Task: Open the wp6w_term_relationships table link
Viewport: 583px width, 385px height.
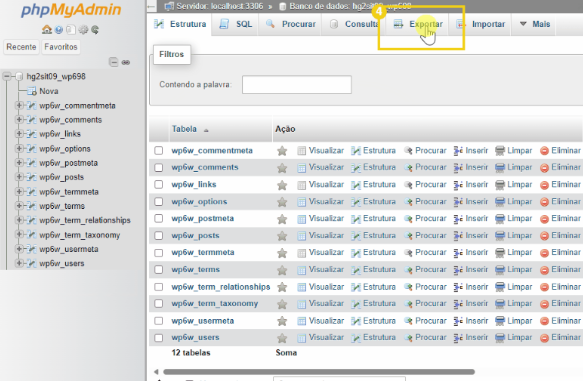Action: coord(220,287)
